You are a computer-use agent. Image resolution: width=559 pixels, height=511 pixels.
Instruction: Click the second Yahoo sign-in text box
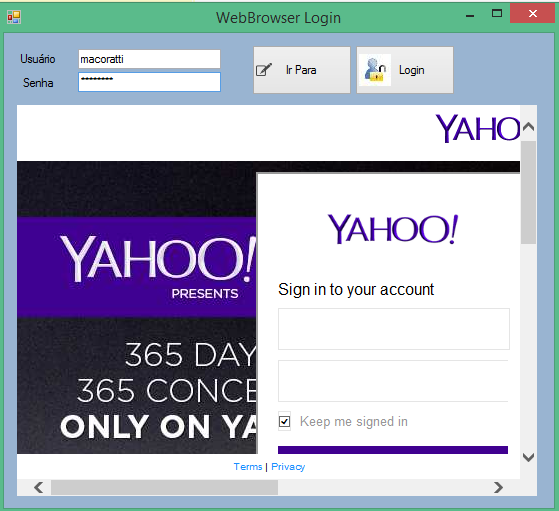point(393,381)
